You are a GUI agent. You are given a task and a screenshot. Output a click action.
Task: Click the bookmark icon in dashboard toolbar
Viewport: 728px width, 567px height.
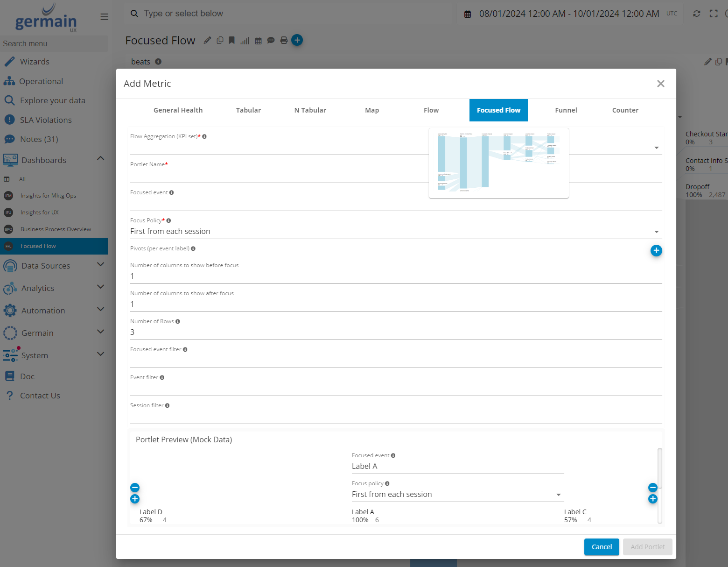click(231, 41)
